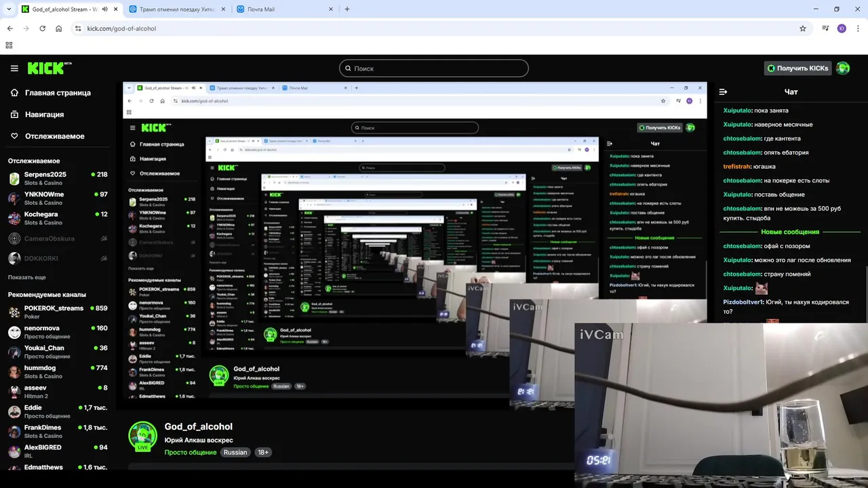Switch to Почта Mail browser tab
Viewport: 868px width, 488px height.
(285, 9)
